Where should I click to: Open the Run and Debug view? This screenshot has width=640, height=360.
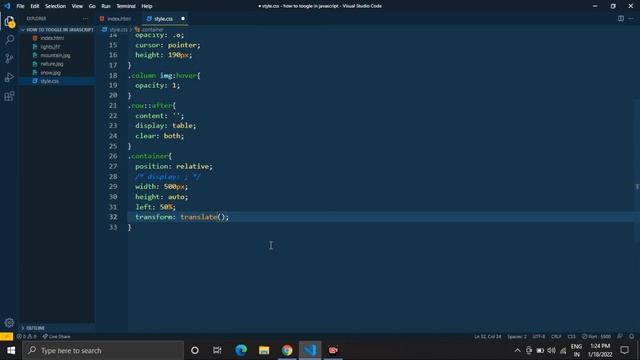9,77
